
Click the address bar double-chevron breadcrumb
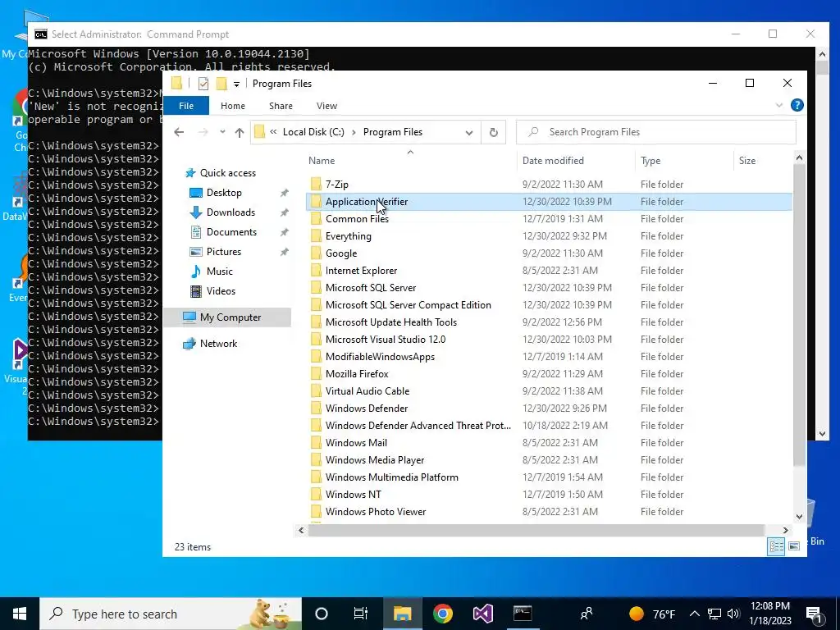coord(273,132)
